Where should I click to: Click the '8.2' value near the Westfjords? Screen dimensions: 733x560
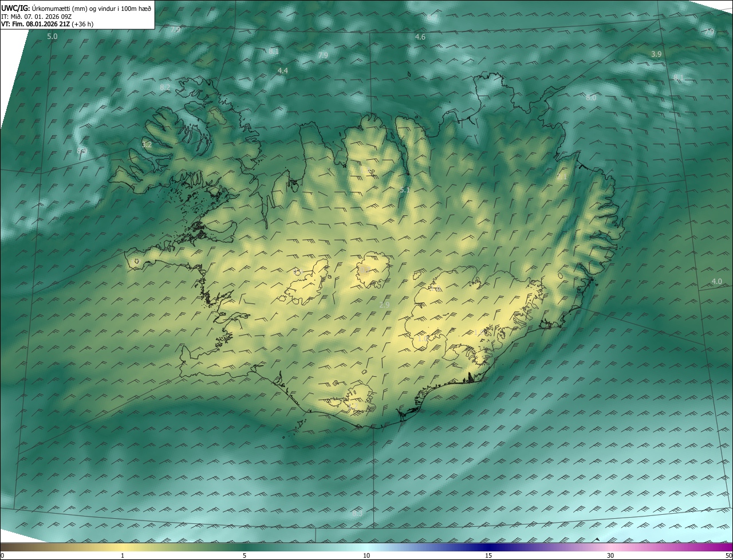(x=165, y=87)
